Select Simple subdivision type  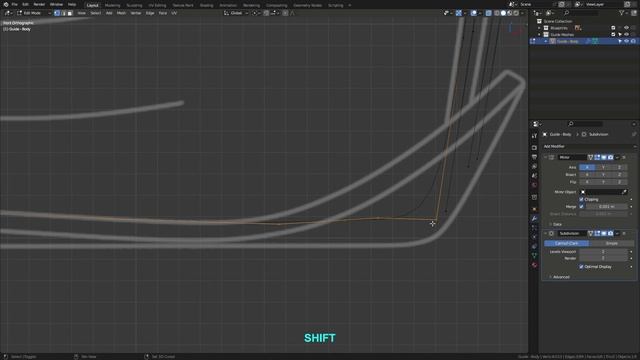pyautogui.click(x=611, y=243)
